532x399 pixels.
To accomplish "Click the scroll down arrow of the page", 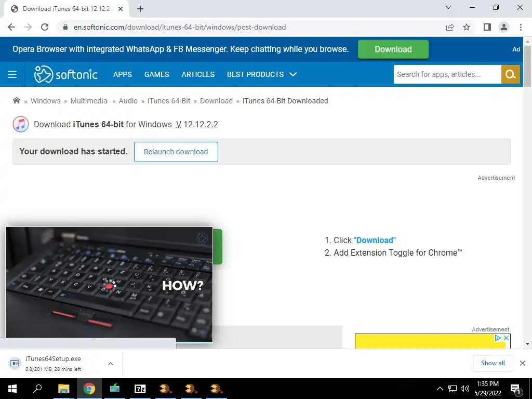I will 528,344.
